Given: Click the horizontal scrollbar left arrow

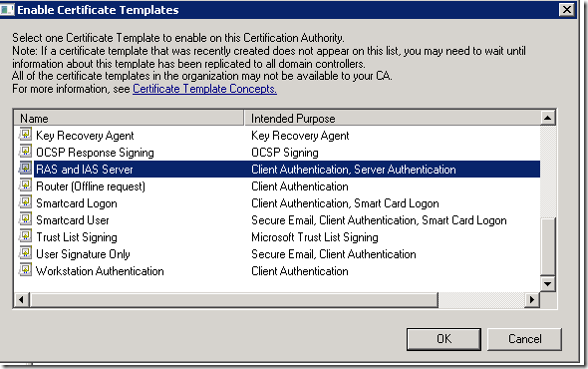Looking at the screenshot, I should [x=21, y=299].
